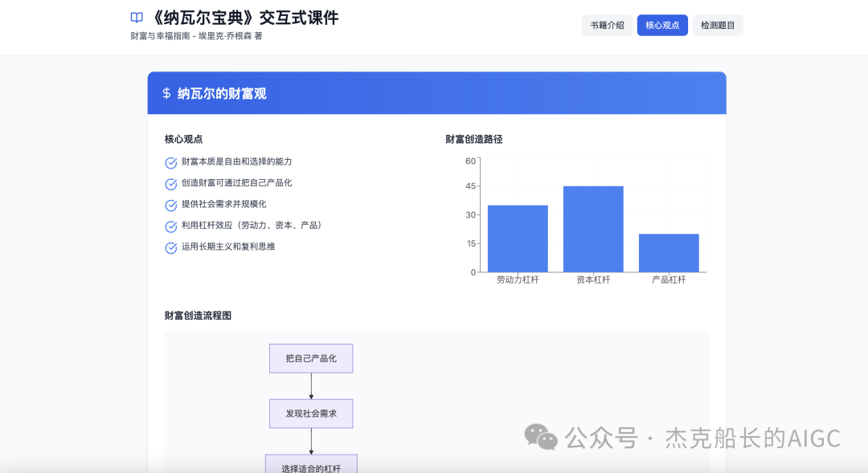Click the title 《纳瓦尔宝典》交互式课件
Viewport: 868px width, 473px height.
244,18
